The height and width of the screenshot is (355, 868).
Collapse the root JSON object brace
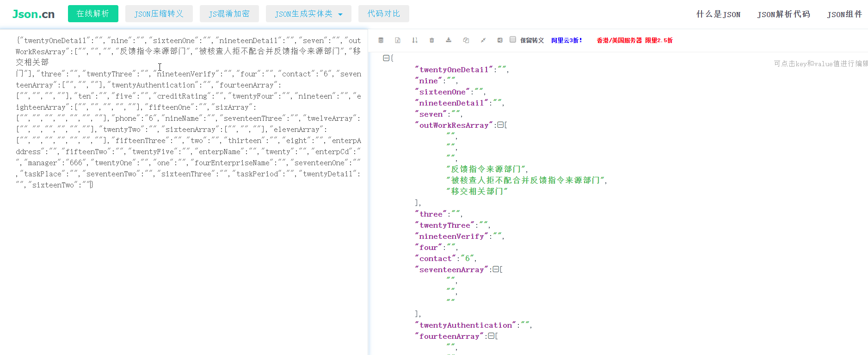click(386, 58)
